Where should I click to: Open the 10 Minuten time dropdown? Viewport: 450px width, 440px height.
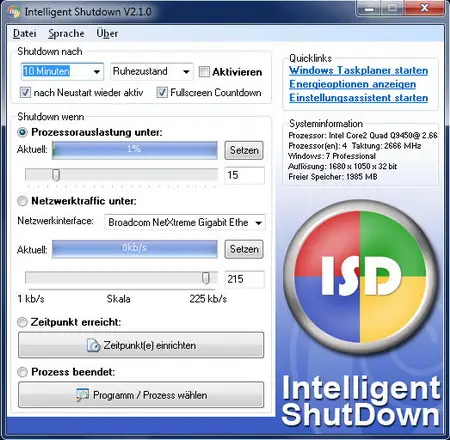[62, 71]
